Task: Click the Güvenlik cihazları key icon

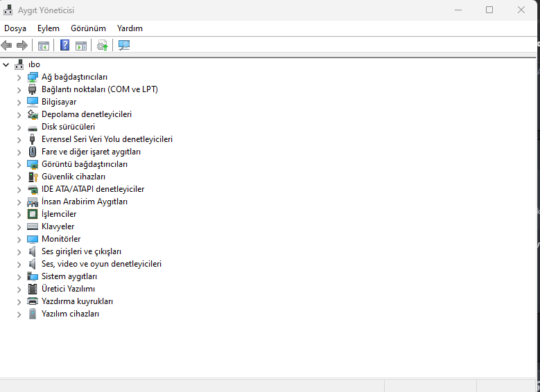Action: click(33, 177)
